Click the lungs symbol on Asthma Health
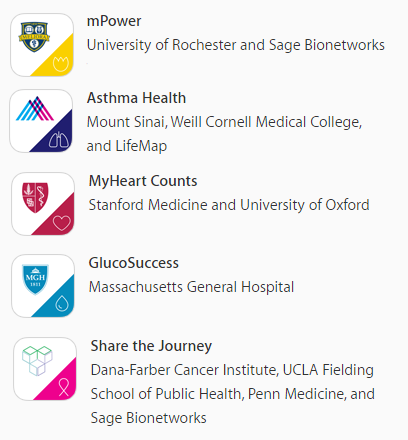The image size is (408, 440). pos(59,140)
